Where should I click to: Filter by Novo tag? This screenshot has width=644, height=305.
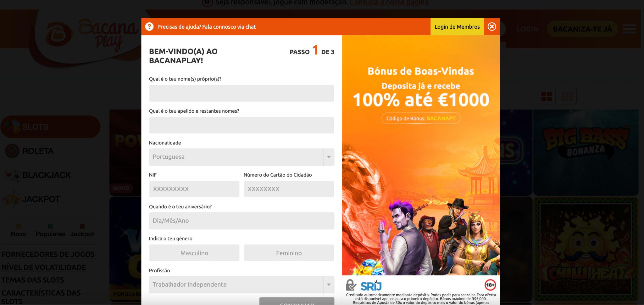[19, 231]
